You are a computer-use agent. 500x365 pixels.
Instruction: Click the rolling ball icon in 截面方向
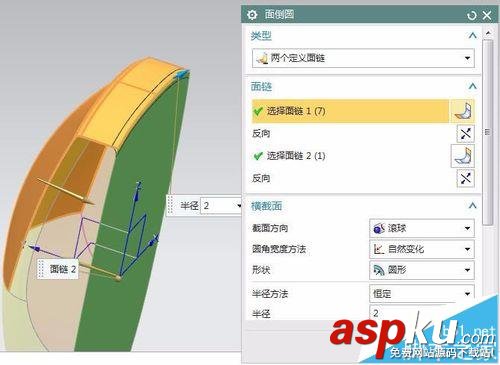pos(379,228)
